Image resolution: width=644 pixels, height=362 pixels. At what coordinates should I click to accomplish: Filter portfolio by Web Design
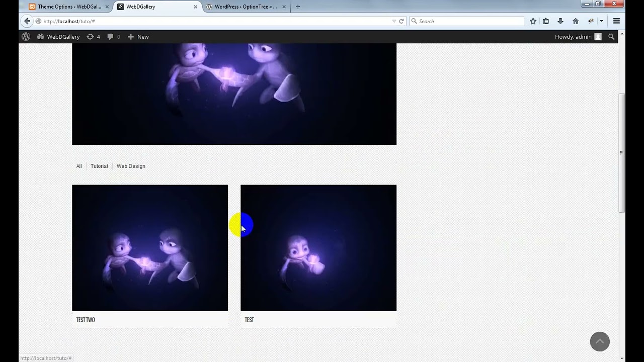(131, 166)
